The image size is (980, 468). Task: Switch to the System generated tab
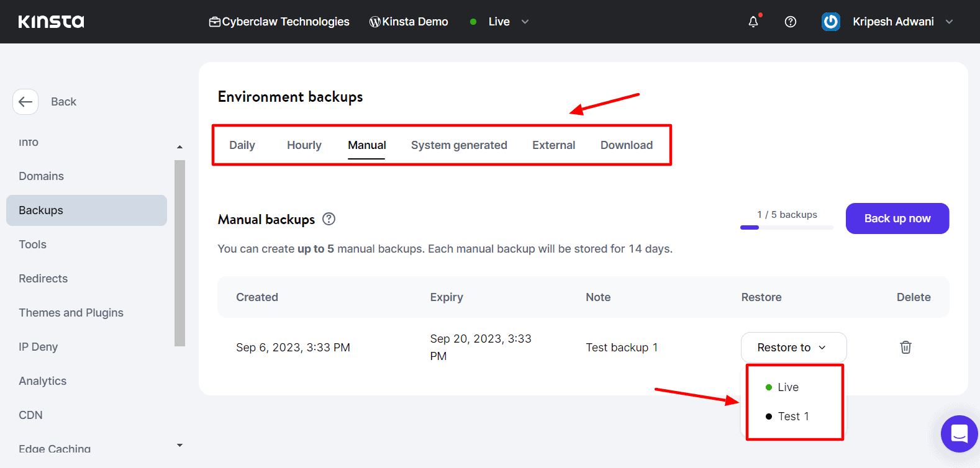point(459,145)
